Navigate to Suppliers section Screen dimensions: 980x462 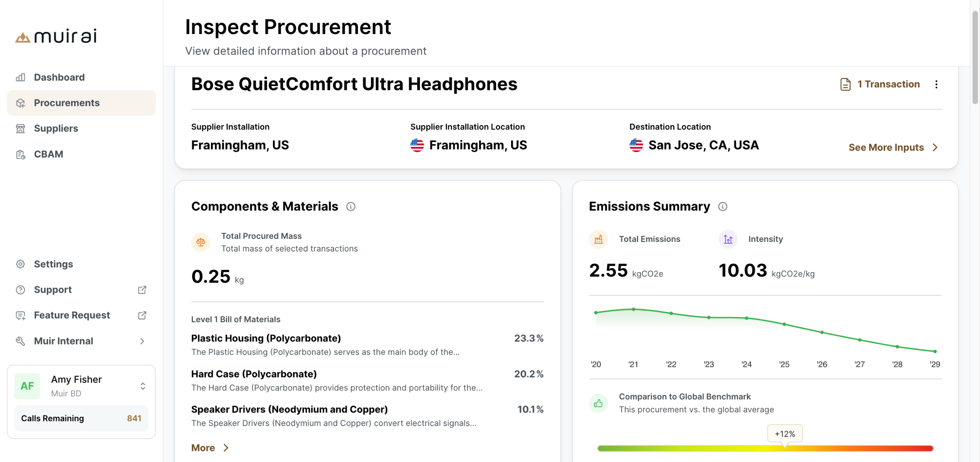point(56,129)
